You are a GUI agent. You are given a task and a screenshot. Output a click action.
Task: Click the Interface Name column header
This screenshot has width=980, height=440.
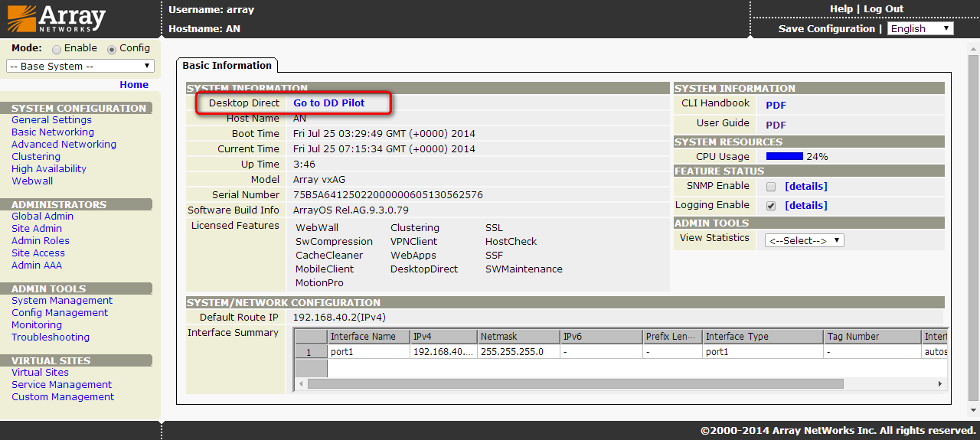(368, 337)
